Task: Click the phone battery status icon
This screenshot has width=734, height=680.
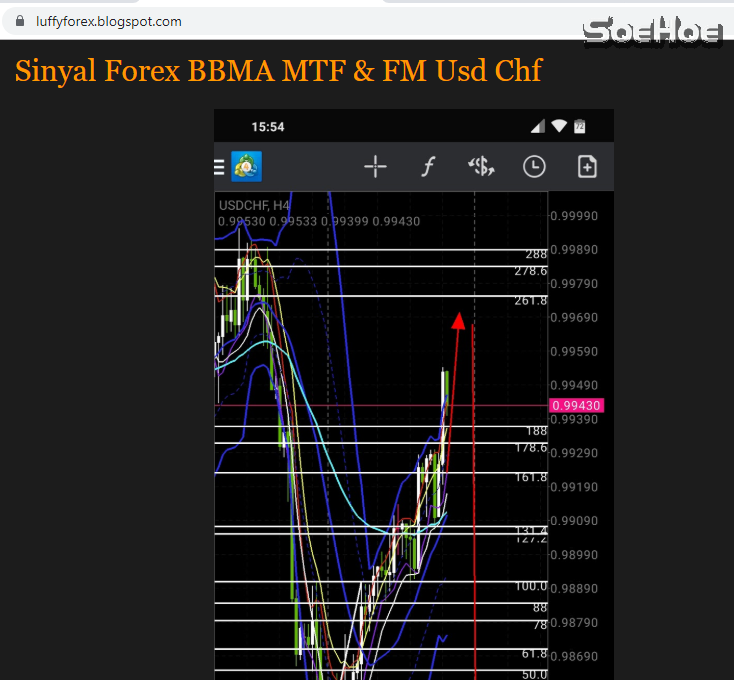Action: 579,127
